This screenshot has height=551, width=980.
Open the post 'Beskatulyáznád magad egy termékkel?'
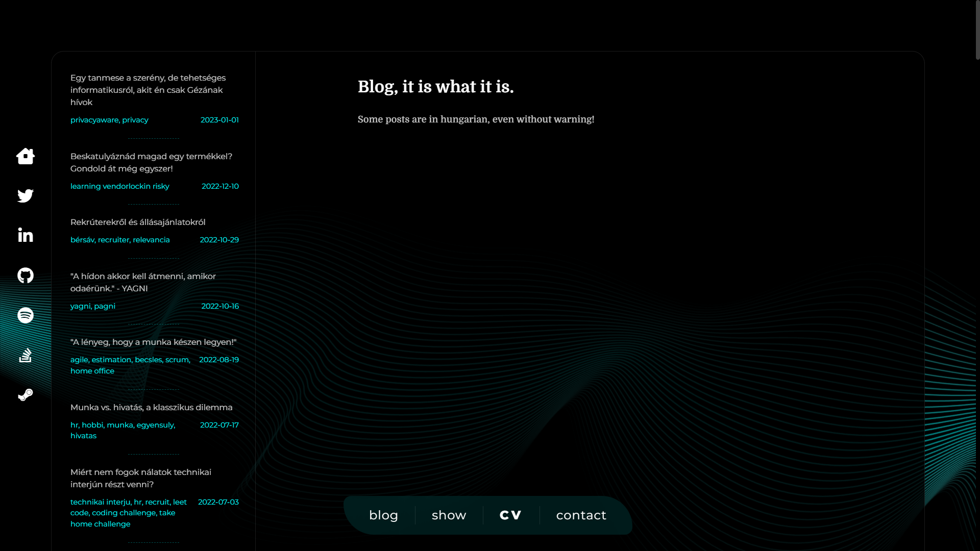(151, 162)
